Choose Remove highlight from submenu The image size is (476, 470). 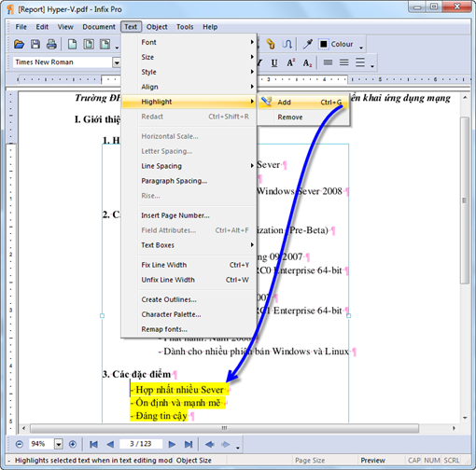[303, 117]
